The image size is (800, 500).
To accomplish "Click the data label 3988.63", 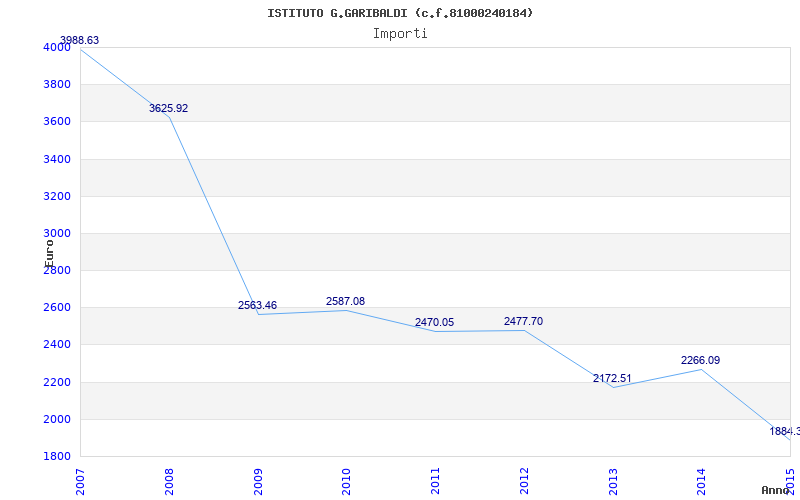I will (79, 40).
